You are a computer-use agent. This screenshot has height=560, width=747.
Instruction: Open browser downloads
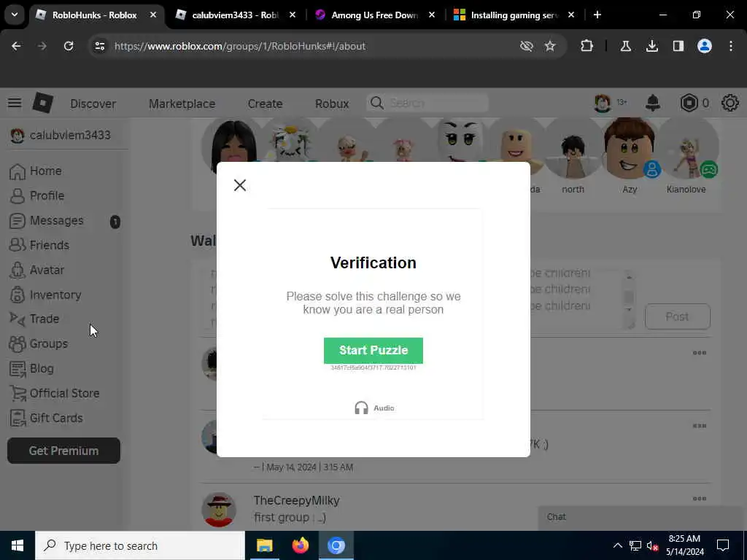[651, 46]
